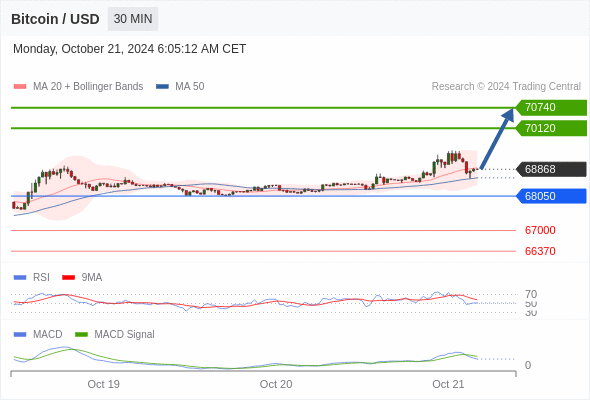The image size is (590, 400).
Task: Click the 66370 support level label
Action: pos(540,251)
